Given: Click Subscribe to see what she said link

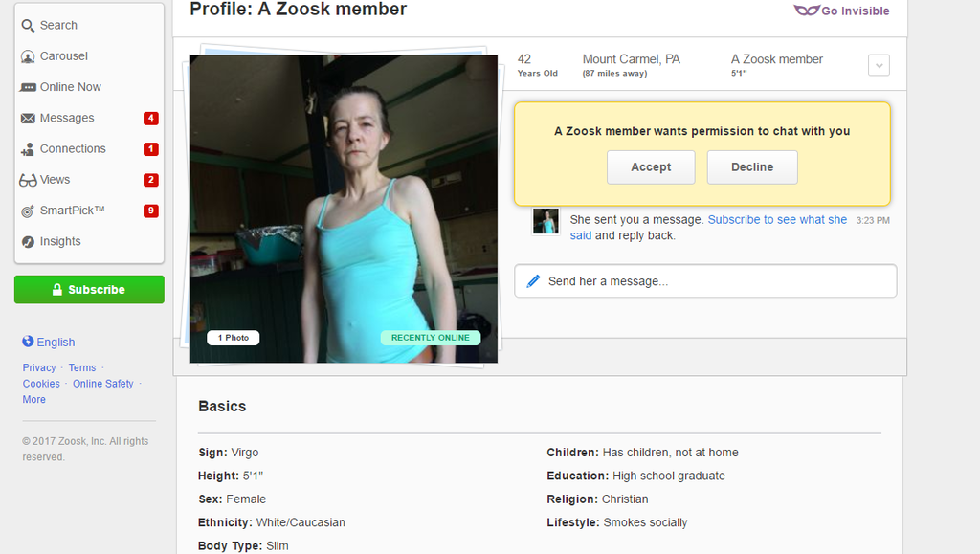Looking at the screenshot, I should (x=777, y=220).
